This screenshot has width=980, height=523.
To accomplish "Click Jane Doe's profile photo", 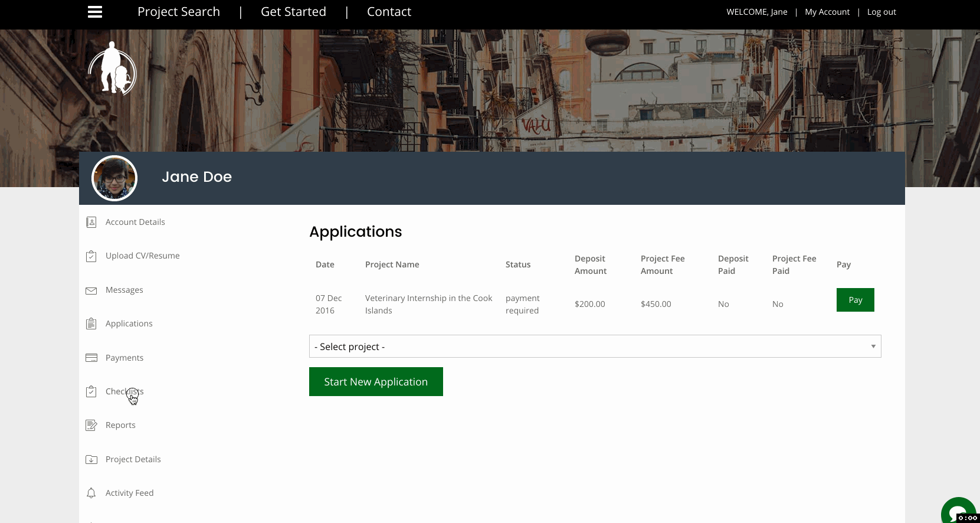I will point(114,178).
